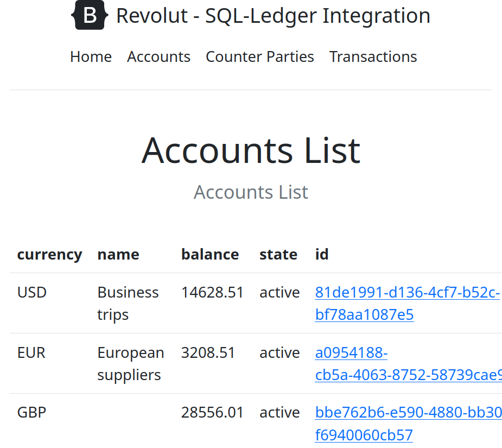Click the gray Accounts List subtitle
The width and height of the screenshot is (502, 448).
251,192
